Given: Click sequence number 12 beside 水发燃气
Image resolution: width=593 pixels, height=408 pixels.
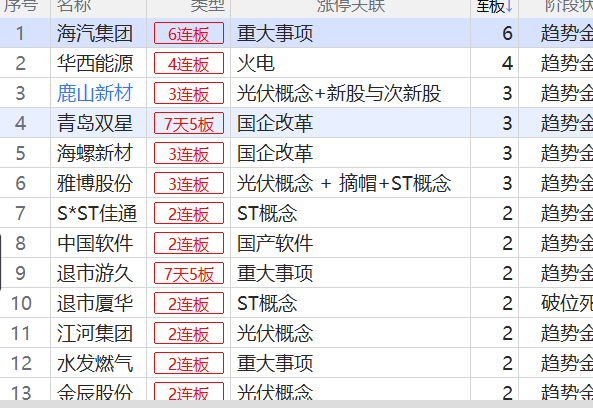Looking at the screenshot, I should click(21, 363).
